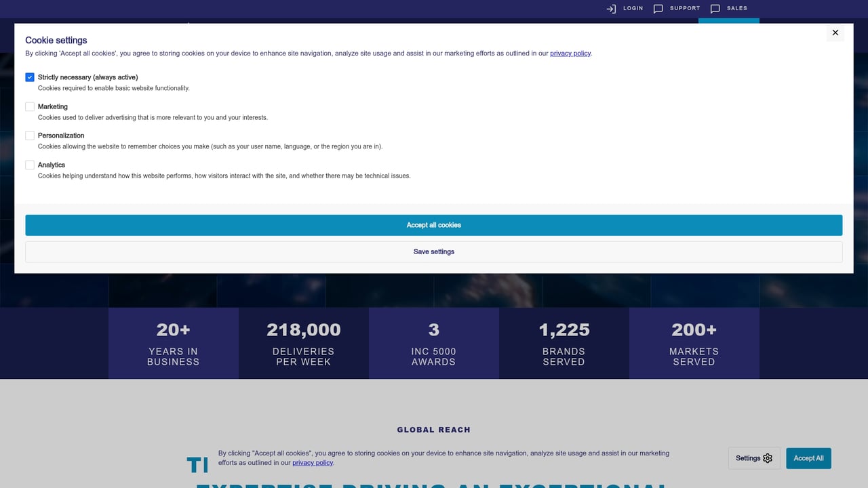Click the 218,000 Deliveries Per Week tile
The image size is (868, 488).
[303, 343]
